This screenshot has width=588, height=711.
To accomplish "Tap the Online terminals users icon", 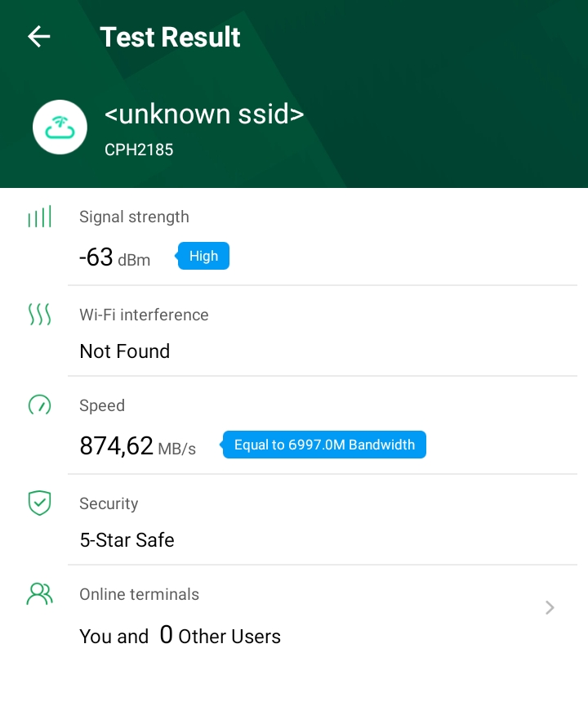I will [x=39, y=594].
